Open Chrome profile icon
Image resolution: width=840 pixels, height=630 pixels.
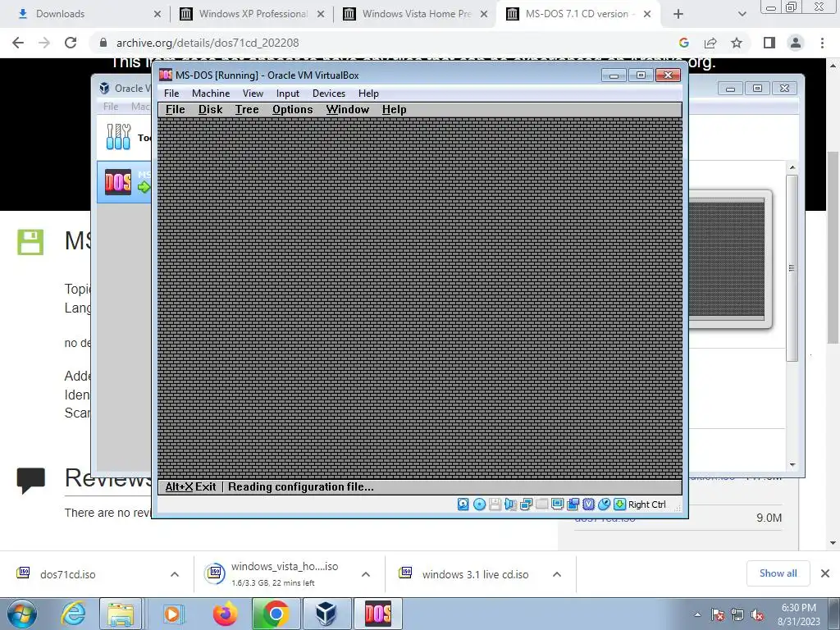click(x=796, y=43)
